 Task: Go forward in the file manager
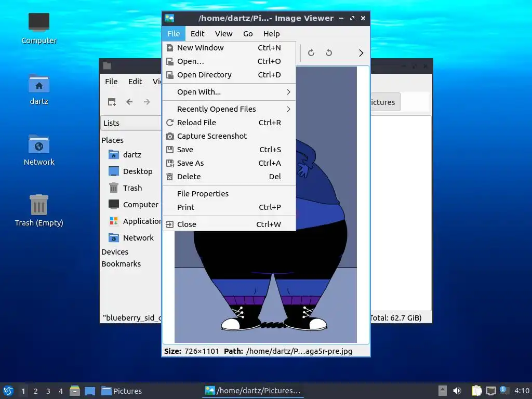coord(147,102)
